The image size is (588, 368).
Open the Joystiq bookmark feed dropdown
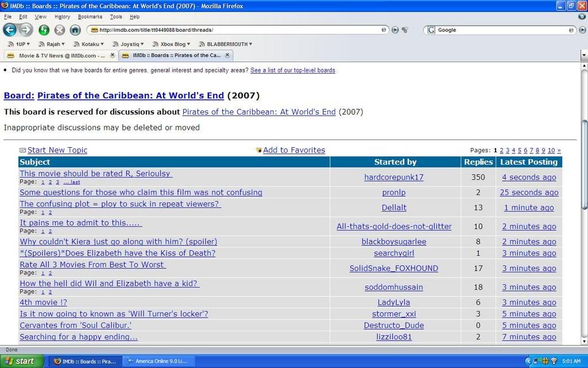[128, 44]
